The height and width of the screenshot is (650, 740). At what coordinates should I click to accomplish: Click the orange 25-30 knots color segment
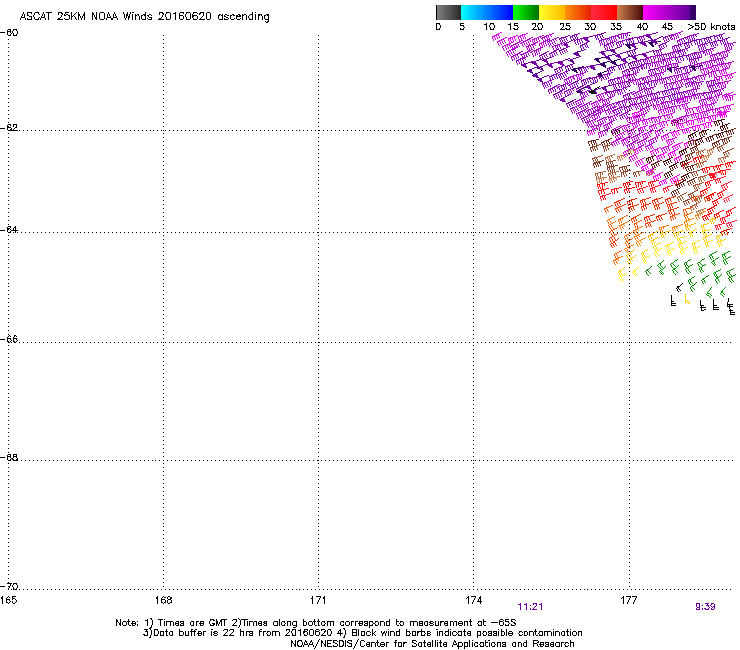578,12
